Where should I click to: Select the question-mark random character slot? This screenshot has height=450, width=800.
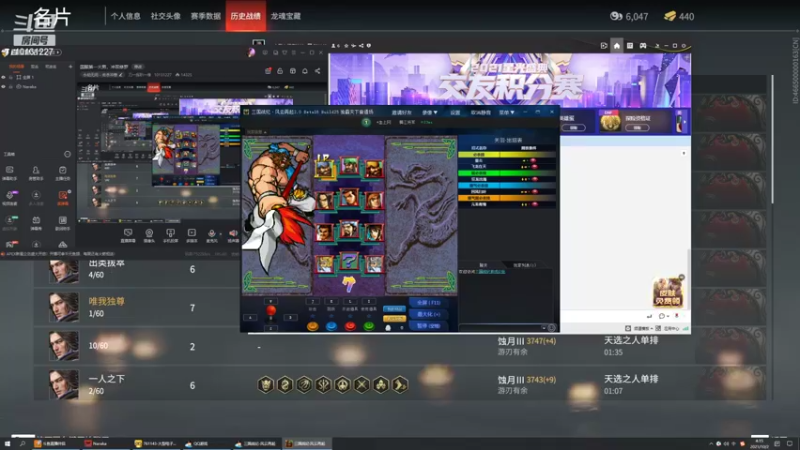pyautogui.click(x=349, y=261)
